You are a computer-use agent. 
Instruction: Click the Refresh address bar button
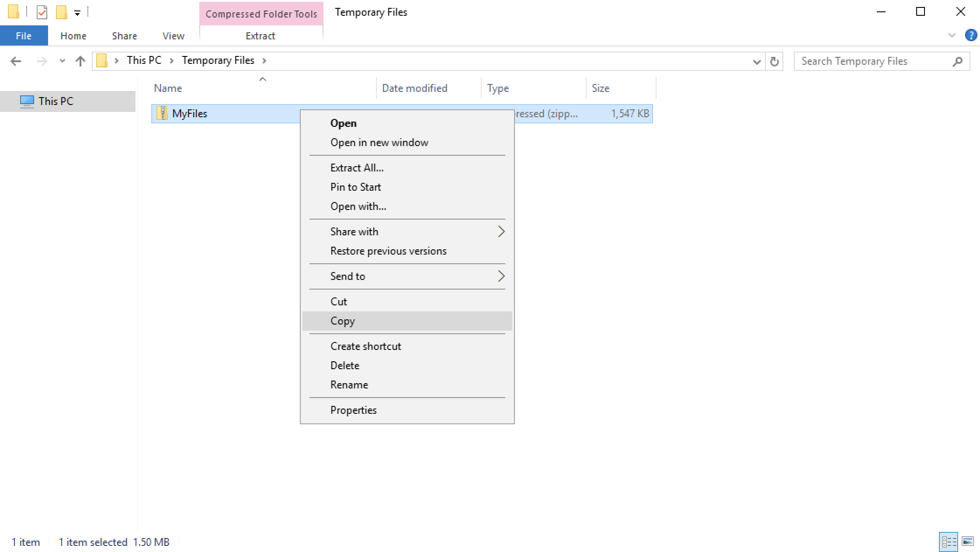[774, 61]
